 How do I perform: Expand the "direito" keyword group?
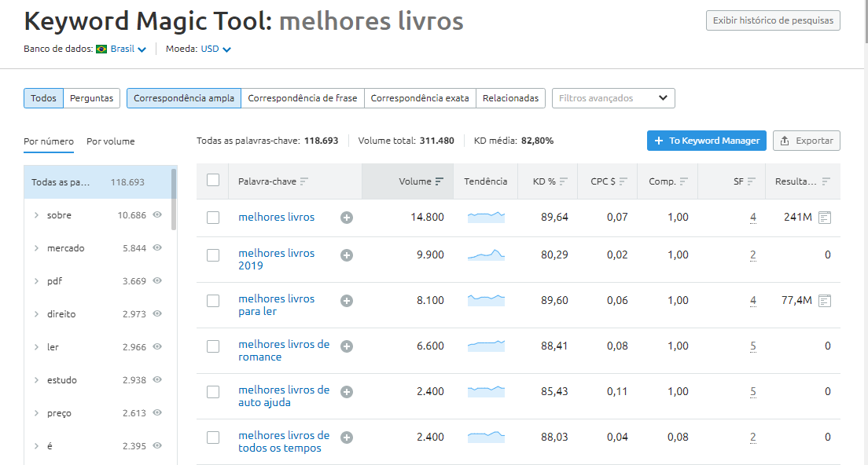(35, 313)
